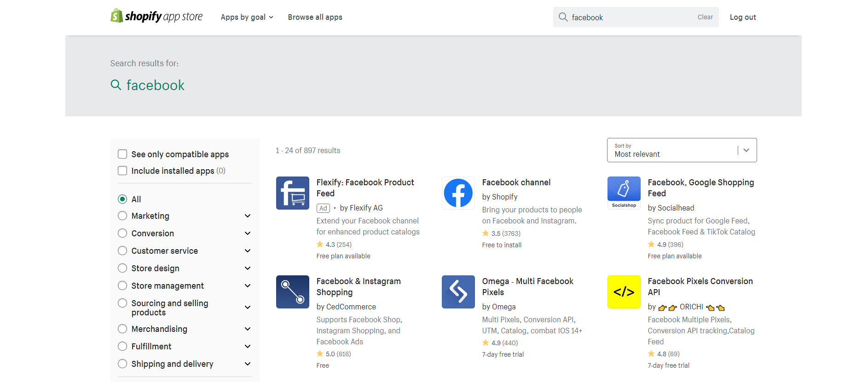Select the Store management radio button
This screenshot has width=868, height=382.
122,285
